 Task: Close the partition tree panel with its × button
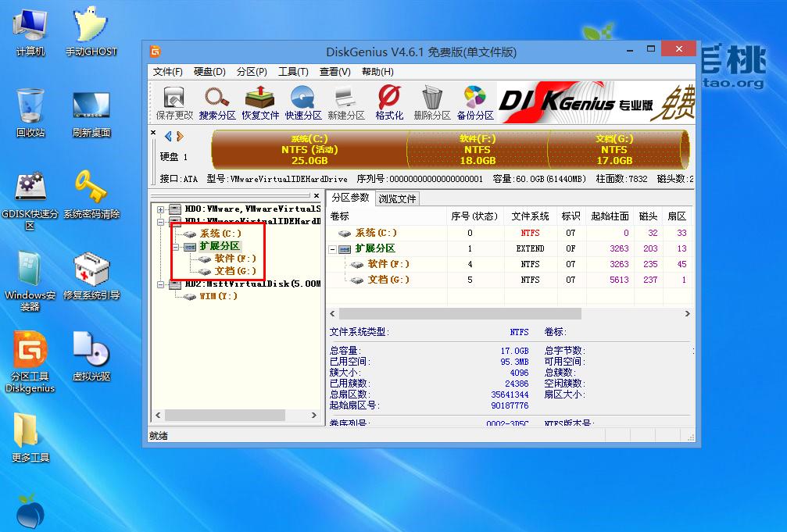point(316,195)
